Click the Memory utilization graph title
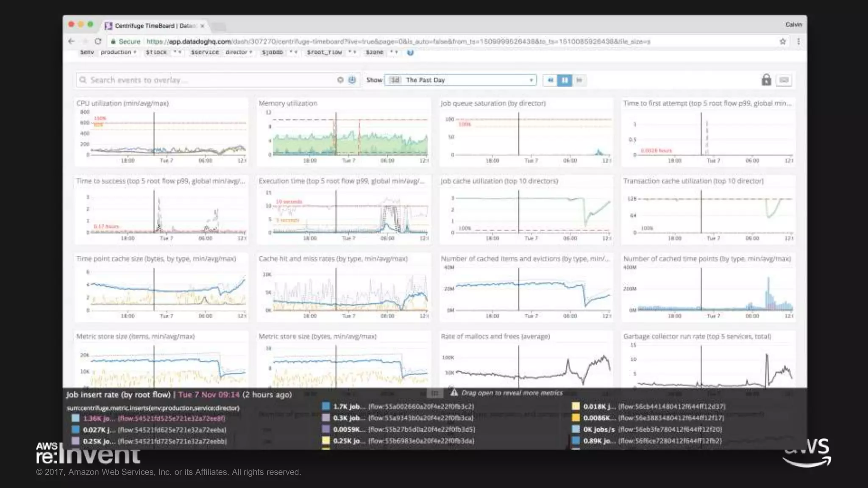 (x=288, y=103)
